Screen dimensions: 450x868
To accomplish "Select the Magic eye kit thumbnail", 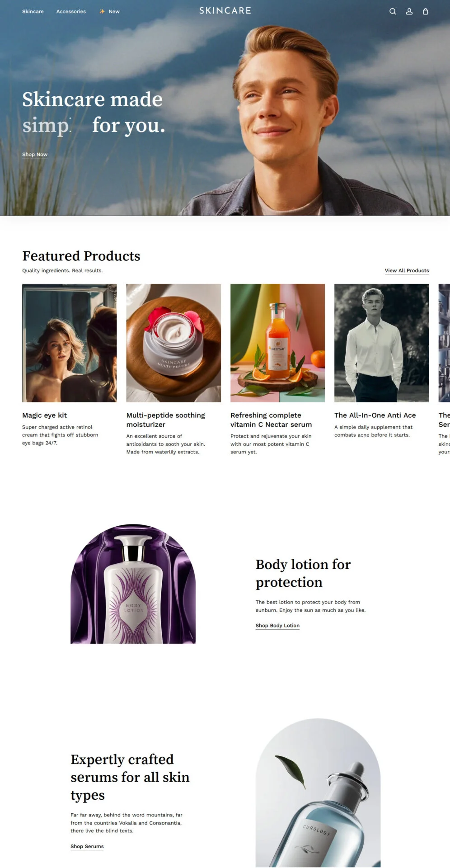I will click(69, 343).
